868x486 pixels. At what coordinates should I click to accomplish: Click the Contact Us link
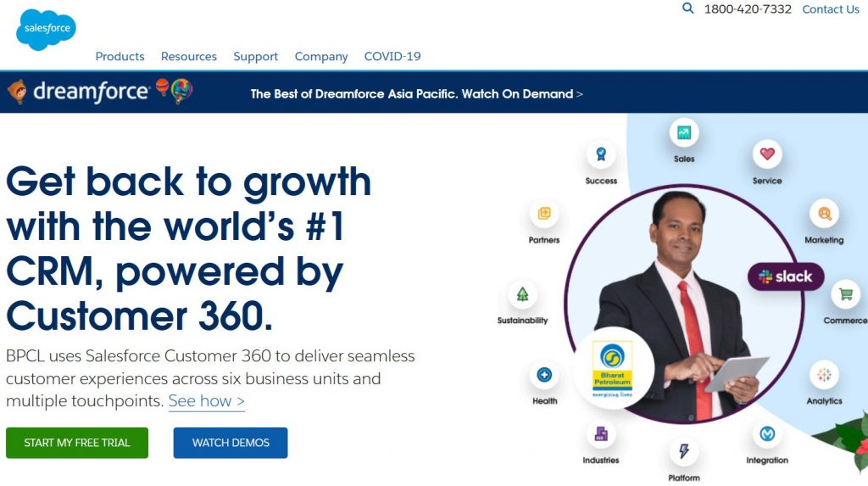click(831, 8)
